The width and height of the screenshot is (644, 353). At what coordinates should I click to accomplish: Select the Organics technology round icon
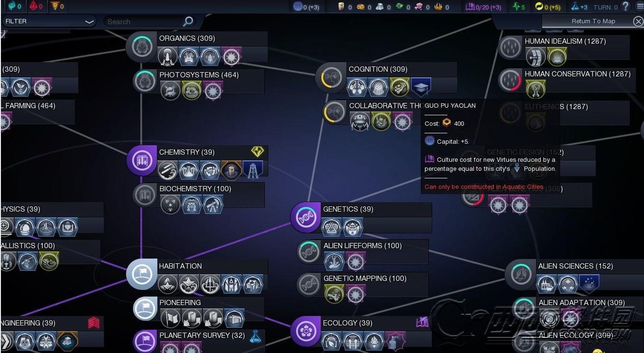point(142,46)
